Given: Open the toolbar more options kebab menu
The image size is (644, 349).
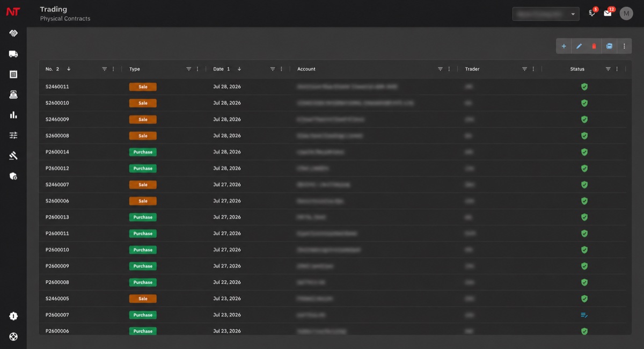Looking at the screenshot, I should pyautogui.click(x=624, y=46).
